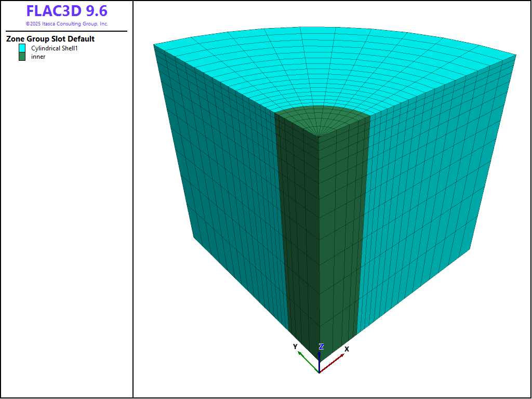Image resolution: width=532 pixels, height=399 pixels.
Task: Click the Y axis label on the triad
Action: click(295, 347)
